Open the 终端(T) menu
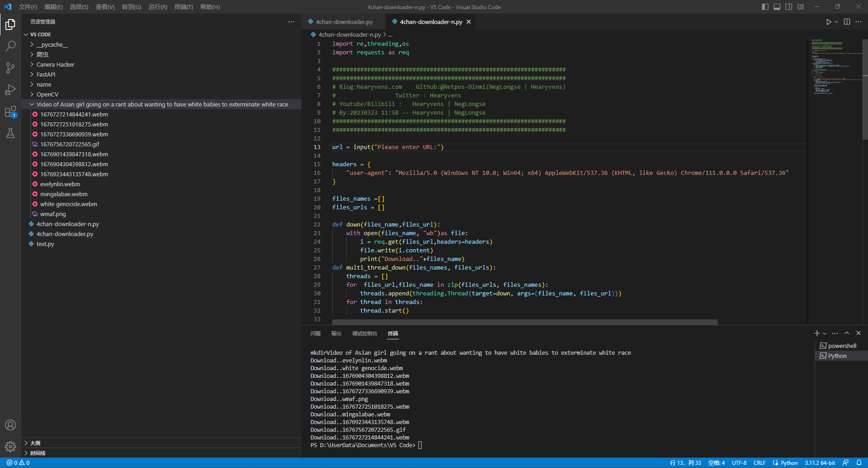The height and width of the screenshot is (468, 868). coord(184,7)
